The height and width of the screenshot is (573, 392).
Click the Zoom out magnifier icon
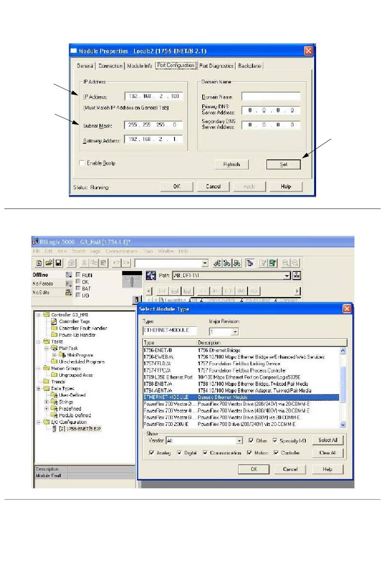pos(295,263)
